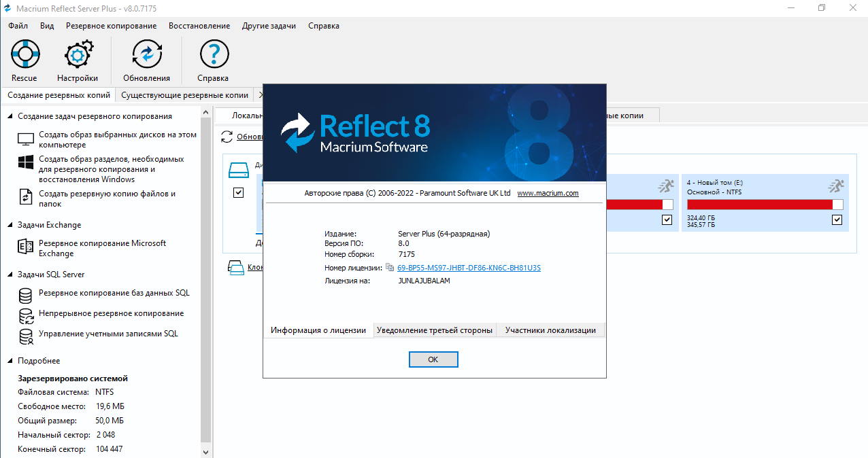Click Непрерывное резервное копирование
This screenshot has width=868, height=458.
click(x=112, y=313)
